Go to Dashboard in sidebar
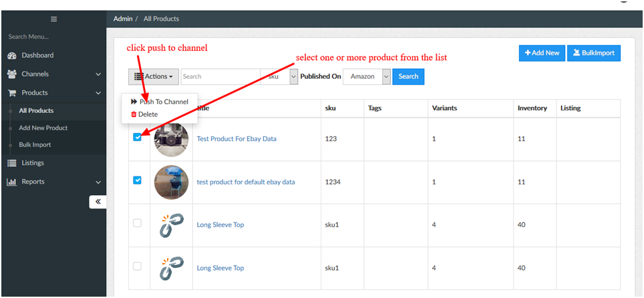 [x=37, y=55]
